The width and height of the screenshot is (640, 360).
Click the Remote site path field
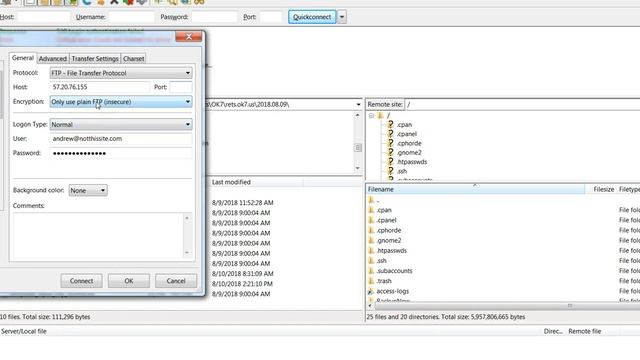point(522,104)
